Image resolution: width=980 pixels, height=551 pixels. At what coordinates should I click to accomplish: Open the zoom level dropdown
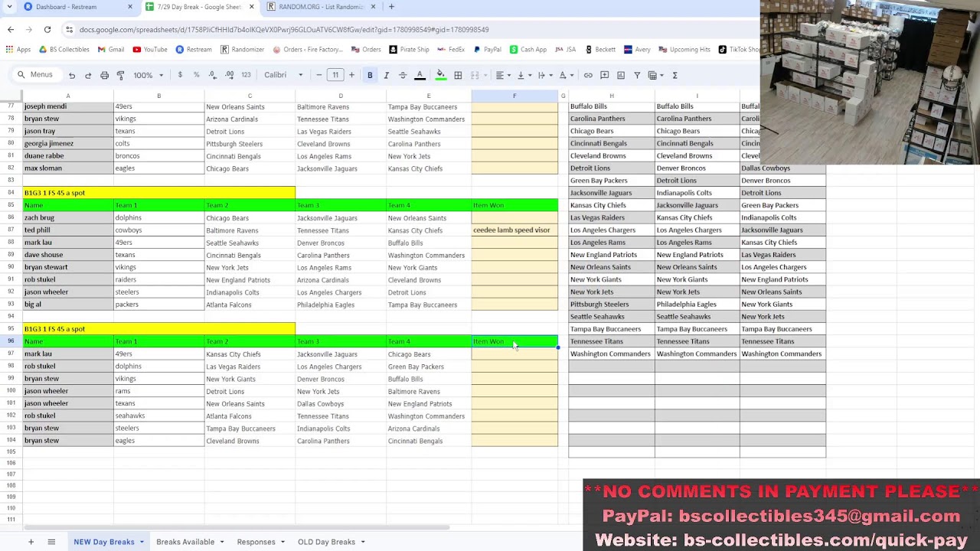pos(149,75)
